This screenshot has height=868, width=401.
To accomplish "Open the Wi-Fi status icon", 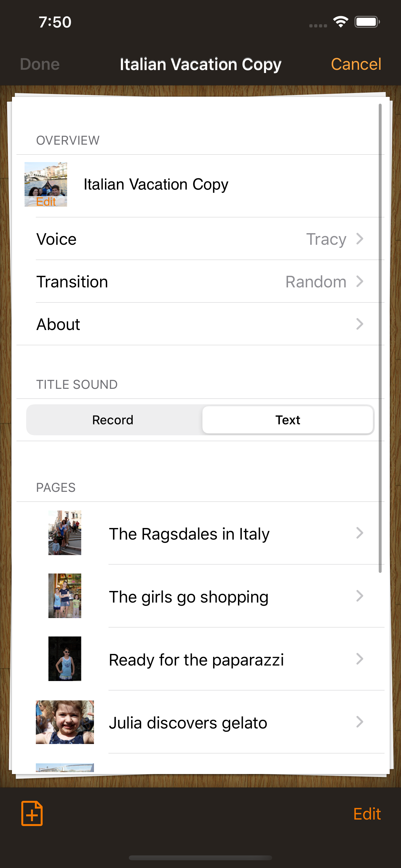I will pyautogui.click(x=341, y=22).
